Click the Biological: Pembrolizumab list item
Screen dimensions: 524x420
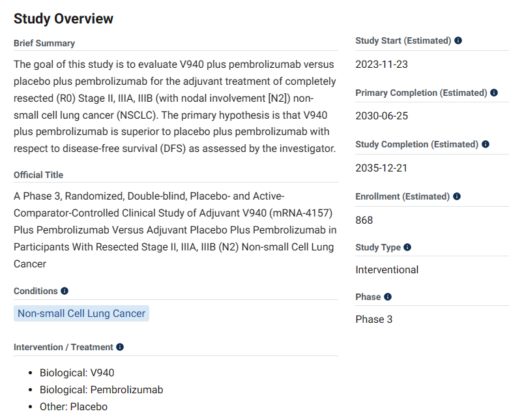pos(101,390)
